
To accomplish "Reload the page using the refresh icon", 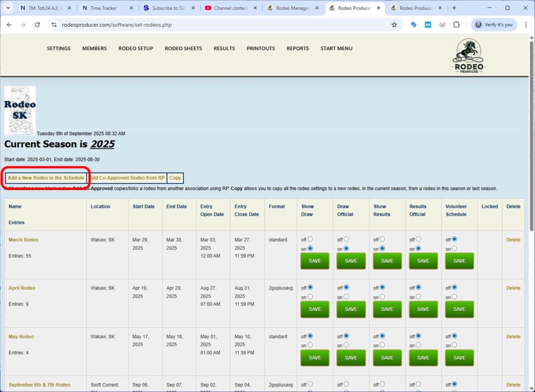I will [x=37, y=25].
